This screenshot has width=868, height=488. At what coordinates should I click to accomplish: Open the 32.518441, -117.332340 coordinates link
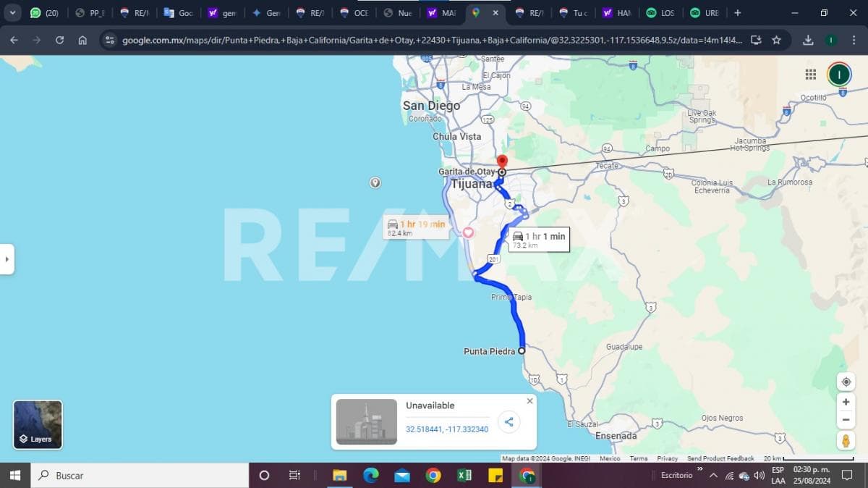point(446,429)
